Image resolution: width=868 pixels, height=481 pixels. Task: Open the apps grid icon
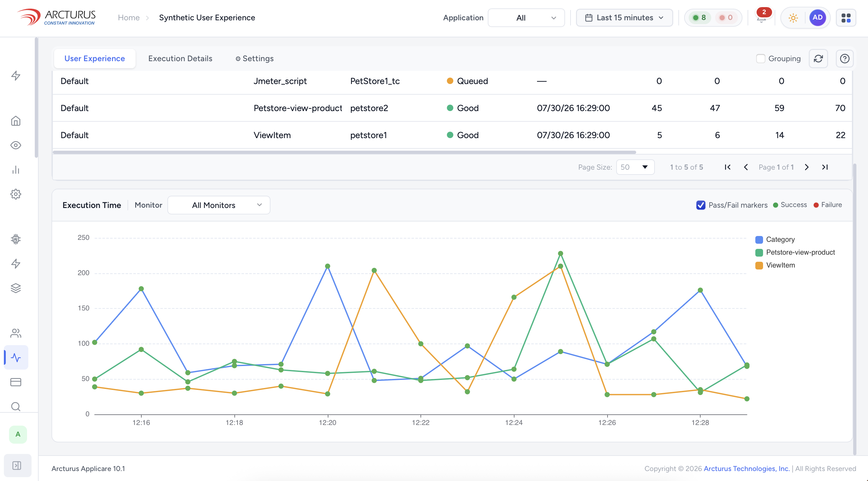(846, 17)
